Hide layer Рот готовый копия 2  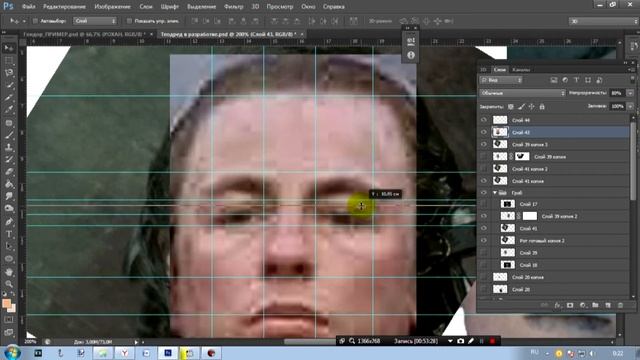(x=484, y=240)
